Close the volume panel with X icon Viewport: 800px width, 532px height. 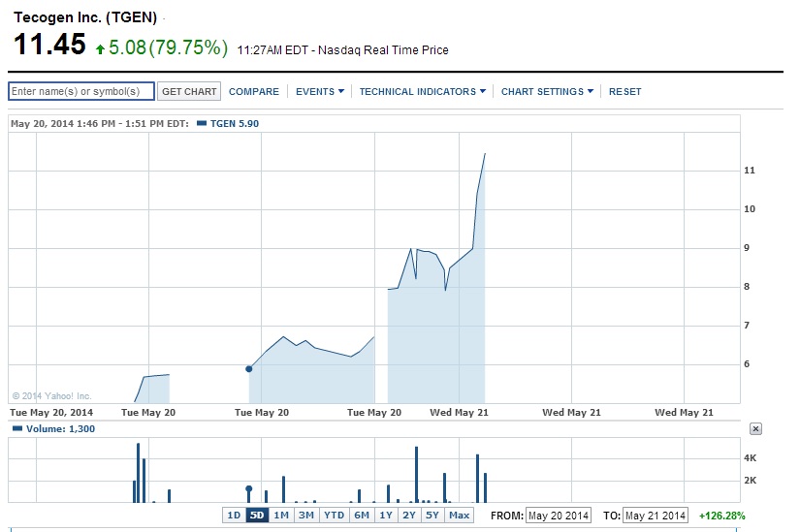tap(755, 429)
